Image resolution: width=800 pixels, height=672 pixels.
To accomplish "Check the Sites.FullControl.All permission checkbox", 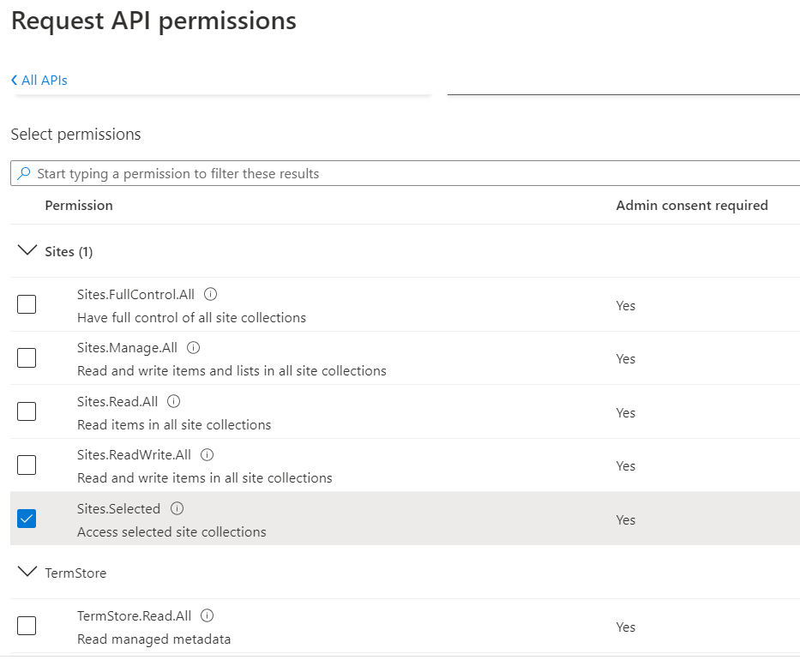I will click(x=26, y=304).
